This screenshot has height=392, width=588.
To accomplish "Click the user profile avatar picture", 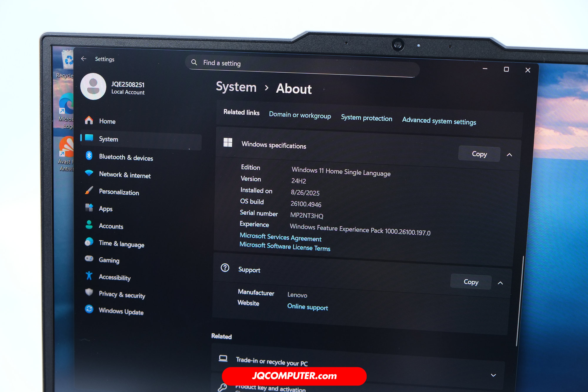I will pos(93,86).
